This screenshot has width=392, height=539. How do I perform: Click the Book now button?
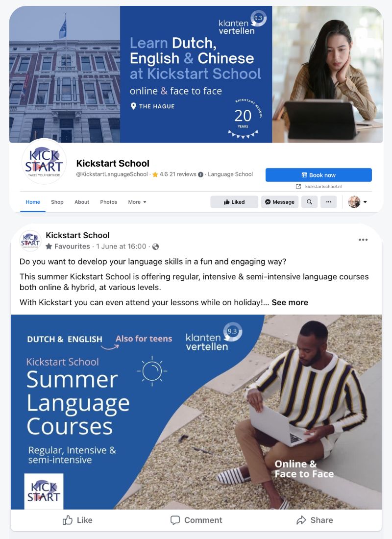point(318,175)
